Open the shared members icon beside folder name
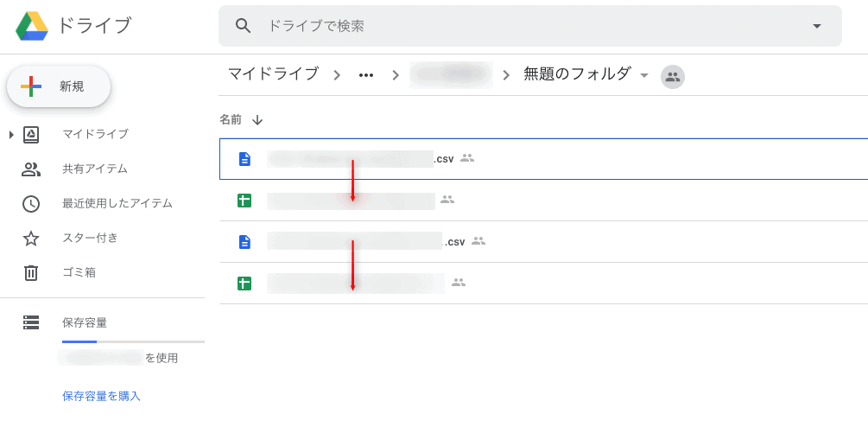 click(x=672, y=77)
